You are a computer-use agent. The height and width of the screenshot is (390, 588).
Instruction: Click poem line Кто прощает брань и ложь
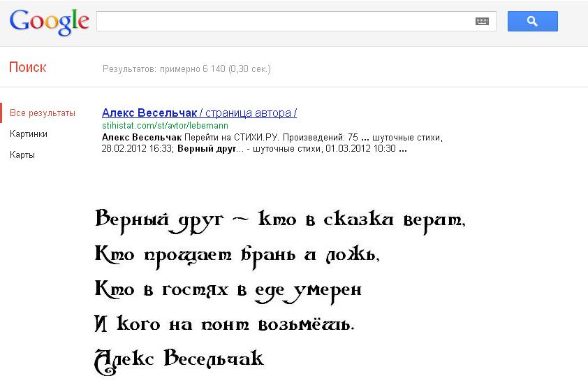point(236,254)
